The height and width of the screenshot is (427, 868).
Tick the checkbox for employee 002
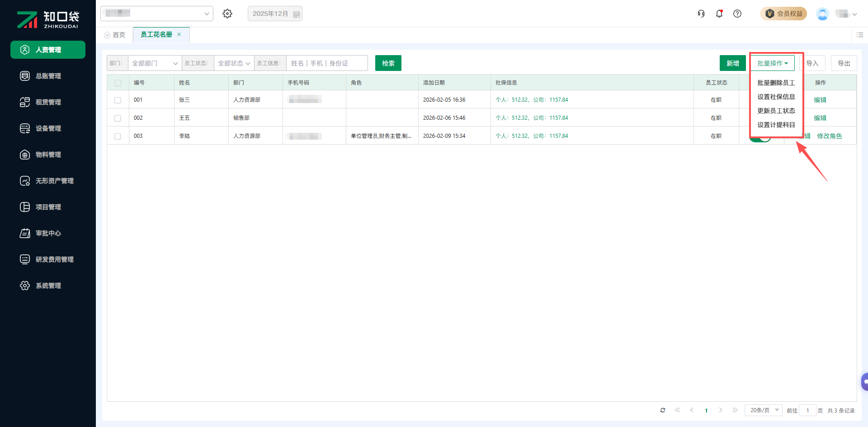[118, 118]
